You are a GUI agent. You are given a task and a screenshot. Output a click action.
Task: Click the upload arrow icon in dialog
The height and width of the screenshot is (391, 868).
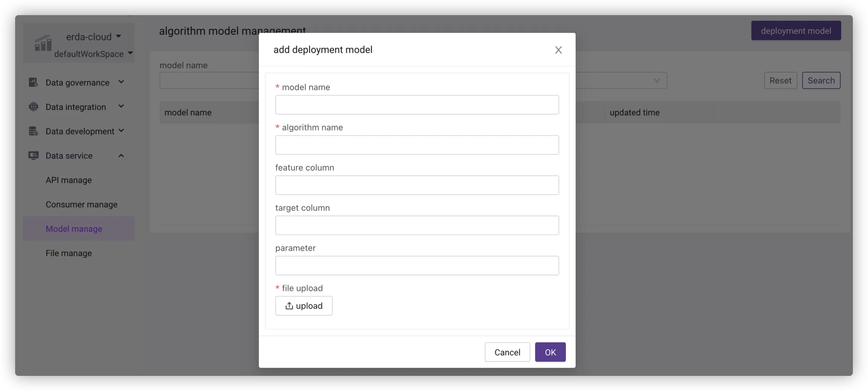click(289, 306)
